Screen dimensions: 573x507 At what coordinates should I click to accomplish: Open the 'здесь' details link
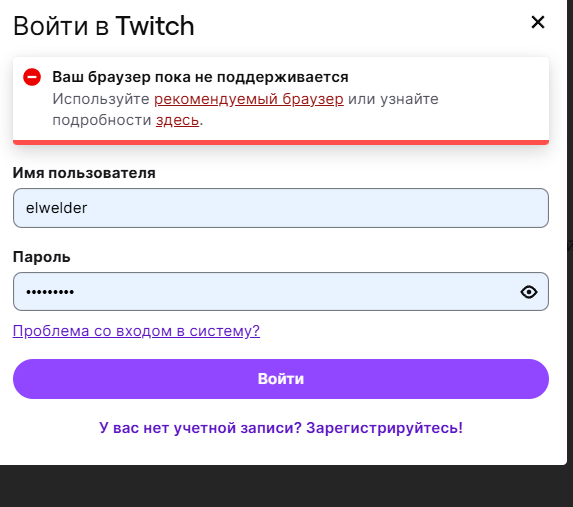coord(177,120)
